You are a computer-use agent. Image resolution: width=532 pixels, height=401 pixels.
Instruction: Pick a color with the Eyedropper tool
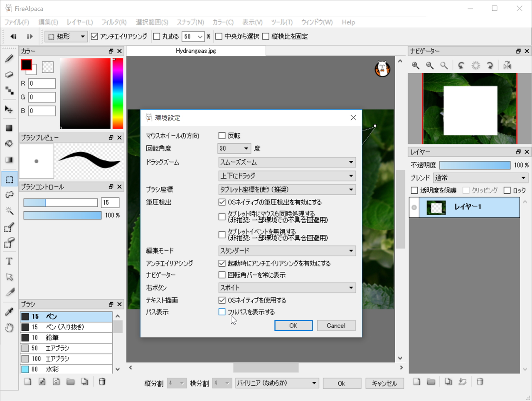[9, 311]
